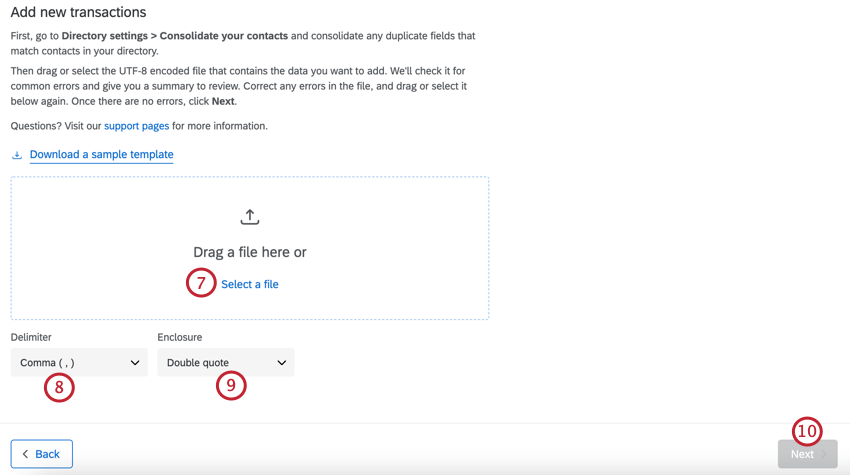Click the red circled number 10 marker
This screenshot has height=475, width=850.
(x=806, y=431)
